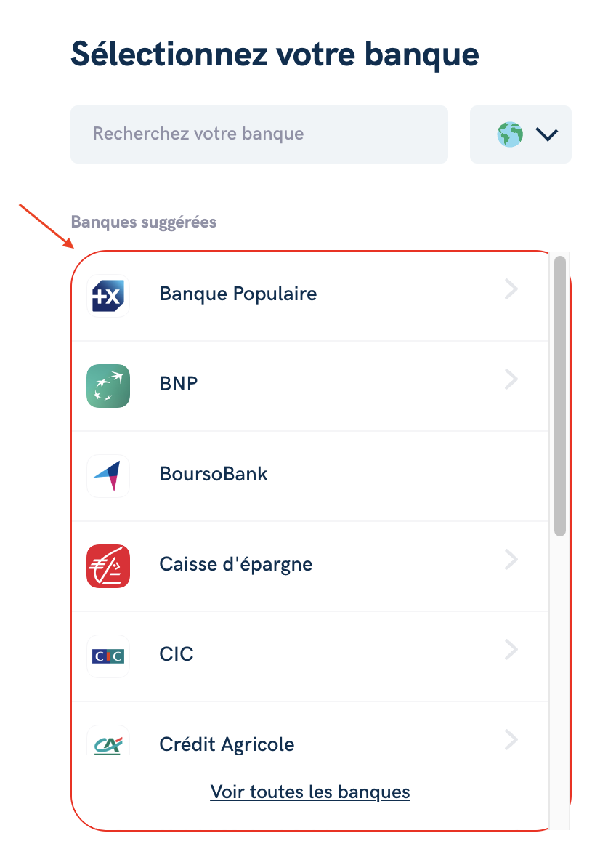Screen dimensions: 616x849
Task: Click the green BNP stars logo
Action: click(108, 386)
